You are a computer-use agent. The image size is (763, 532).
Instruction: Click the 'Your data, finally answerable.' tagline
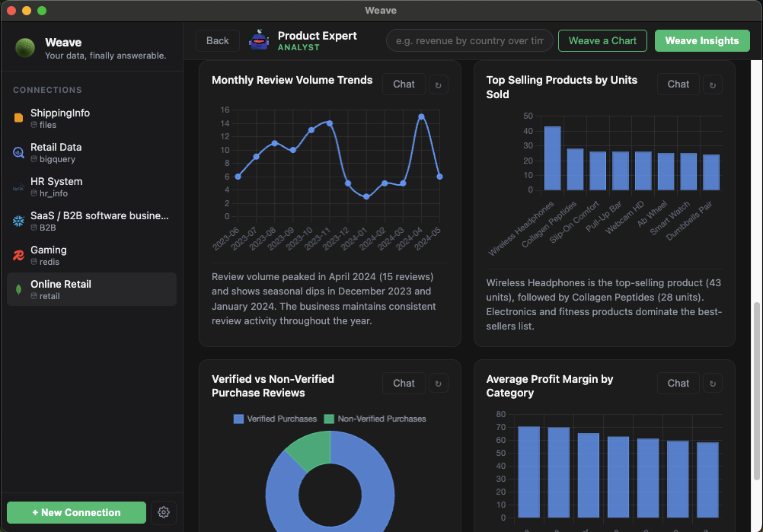[x=106, y=56]
